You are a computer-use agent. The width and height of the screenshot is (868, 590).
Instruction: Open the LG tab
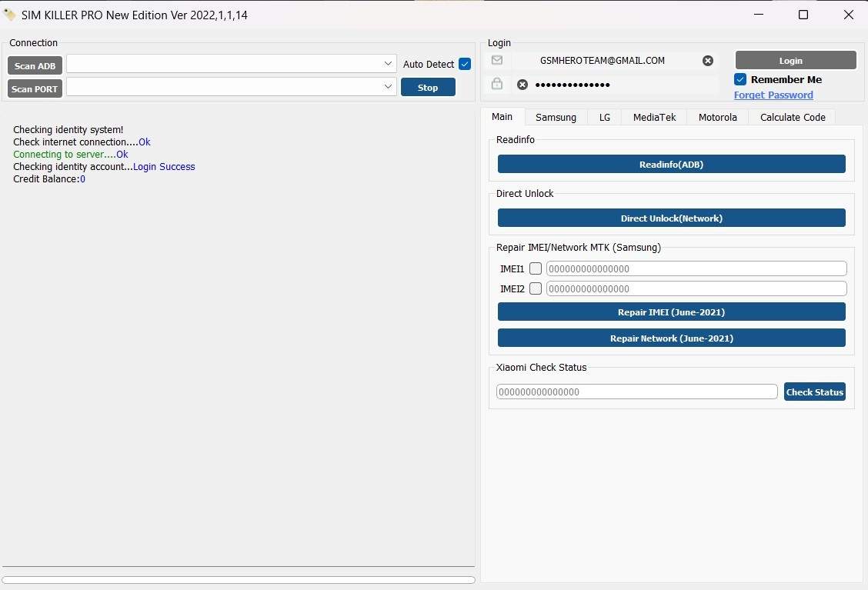pyautogui.click(x=605, y=118)
